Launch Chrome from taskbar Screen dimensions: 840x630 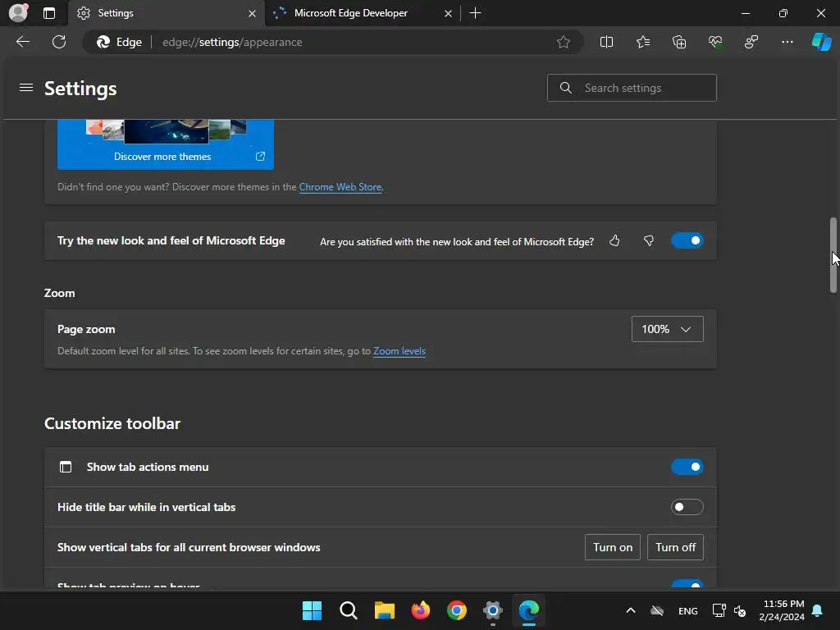pos(456,610)
